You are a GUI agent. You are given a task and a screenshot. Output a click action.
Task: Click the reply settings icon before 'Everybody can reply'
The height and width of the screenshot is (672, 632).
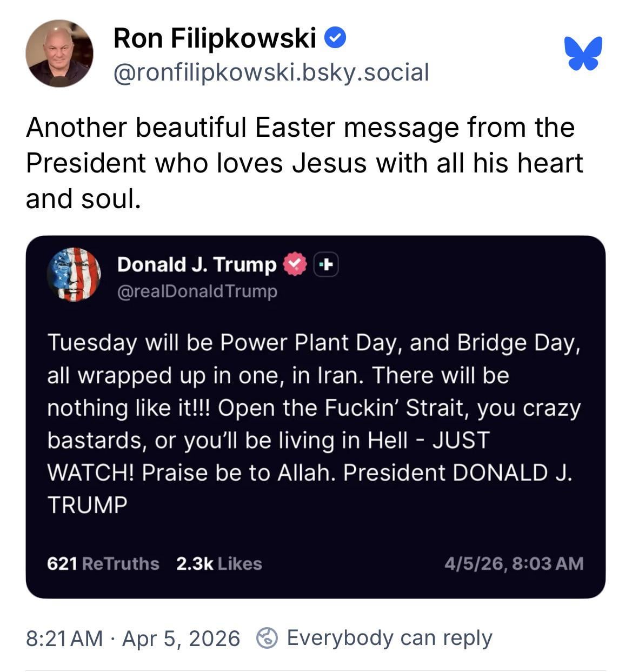[267, 638]
